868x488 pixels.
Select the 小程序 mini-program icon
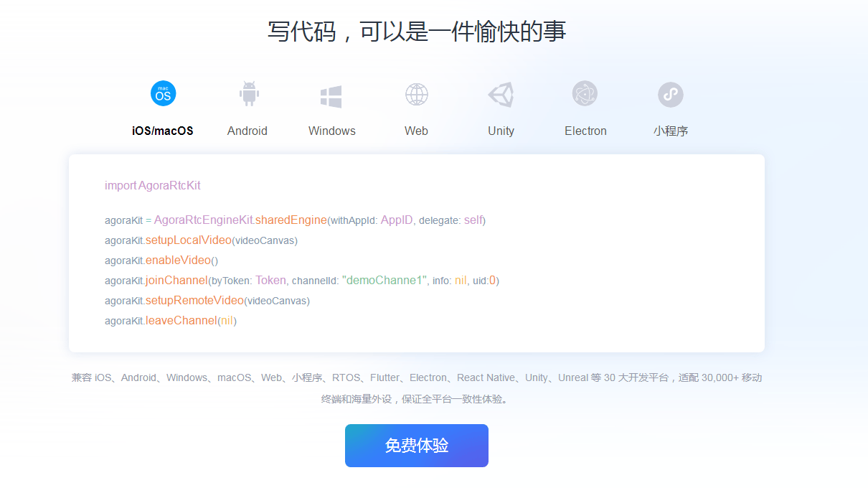[x=671, y=95]
